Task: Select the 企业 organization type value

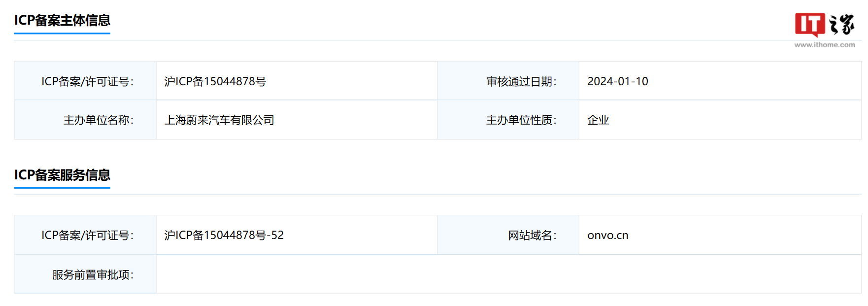Action: 598,120
